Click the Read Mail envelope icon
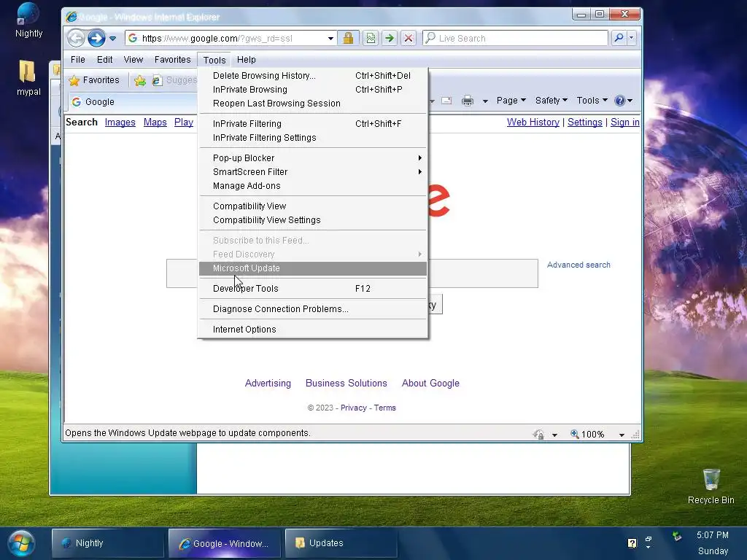 click(x=446, y=101)
